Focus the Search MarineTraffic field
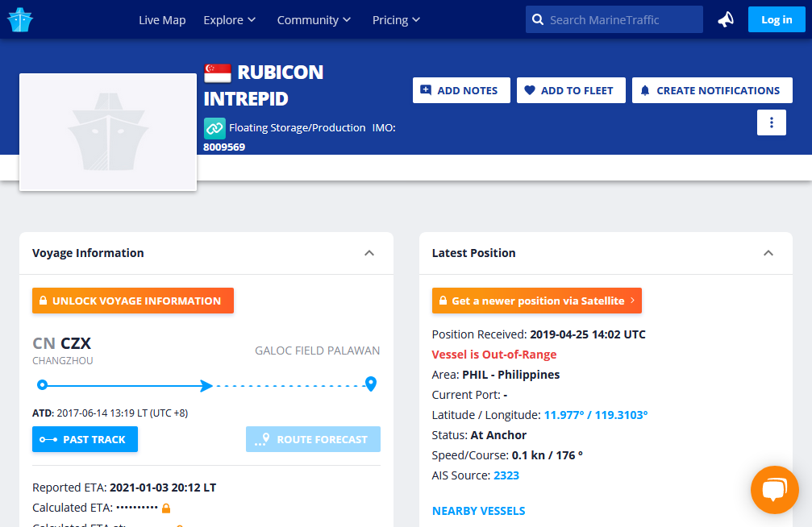Viewport: 812px width, 527px height. point(614,19)
